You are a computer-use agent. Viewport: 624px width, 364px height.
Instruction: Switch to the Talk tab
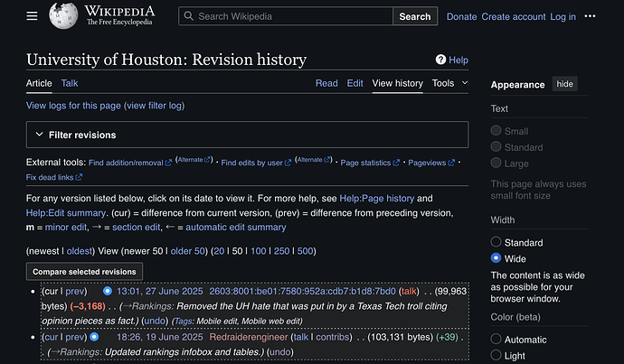pyautogui.click(x=70, y=83)
